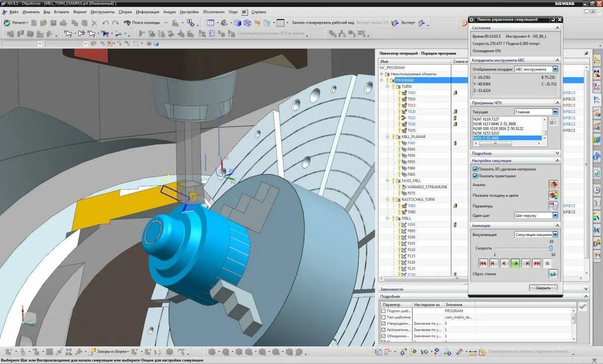Click the step forward single-step animation icon
603x364 pixels.
[x=526, y=263]
